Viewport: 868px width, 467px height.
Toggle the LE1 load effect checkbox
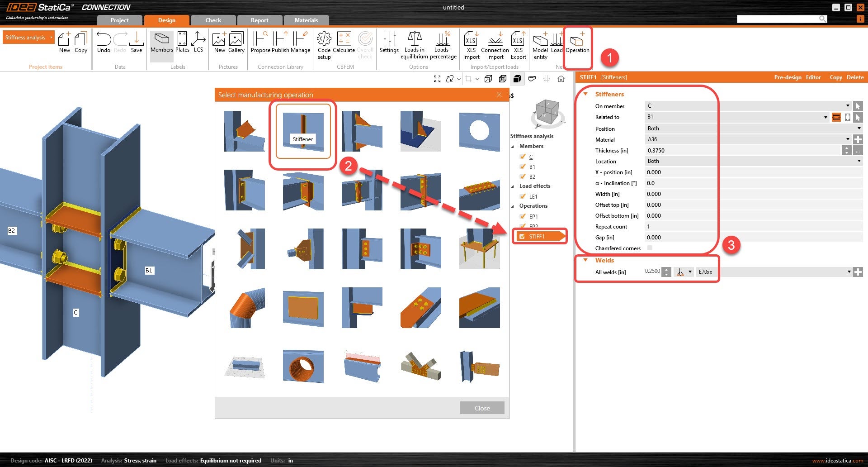tap(523, 196)
